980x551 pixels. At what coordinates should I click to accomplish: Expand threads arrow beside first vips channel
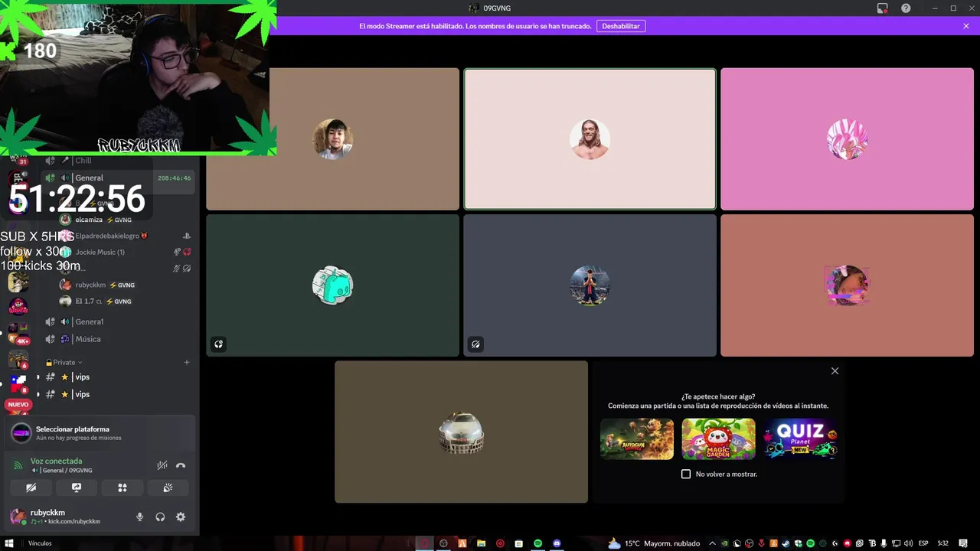pos(38,377)
